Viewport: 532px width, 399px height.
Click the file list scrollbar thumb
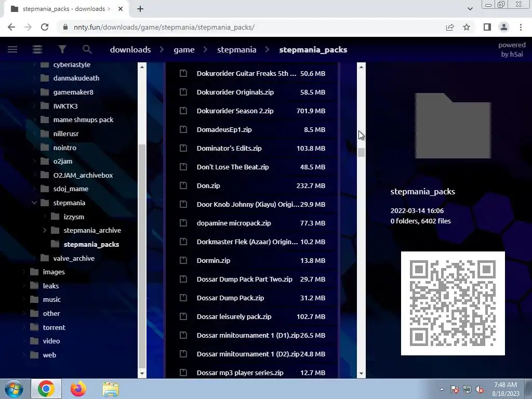tap(362, 152)
